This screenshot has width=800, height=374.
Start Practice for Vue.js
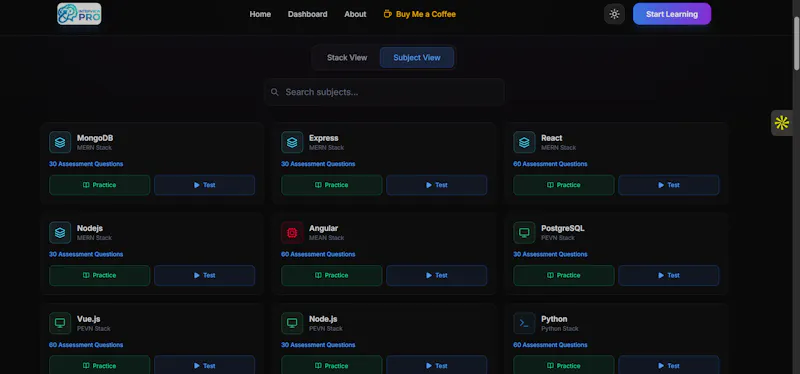pos(99,365)
